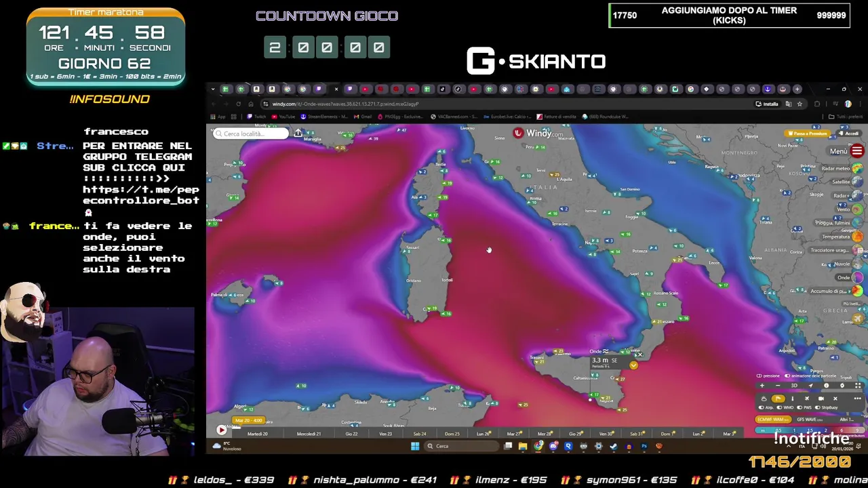Zoom out the map with minus icon

point(778,386)
